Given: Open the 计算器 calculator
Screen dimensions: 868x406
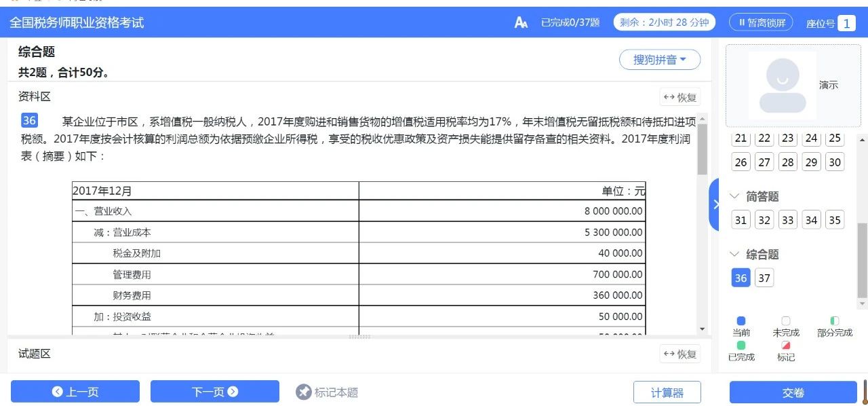Looking at the screenshot, I should coord(667,392).
